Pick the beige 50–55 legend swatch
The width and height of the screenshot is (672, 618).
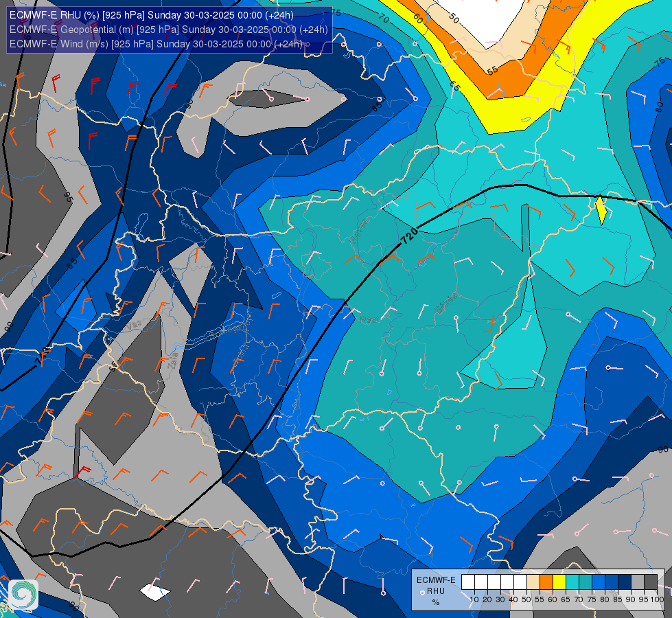(533, 582)
